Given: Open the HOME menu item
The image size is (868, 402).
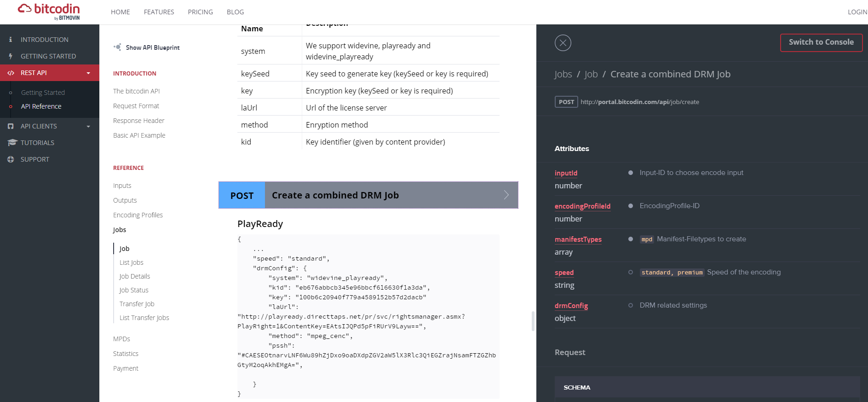Looking at the screenshot, I should (x=121, y=12).
